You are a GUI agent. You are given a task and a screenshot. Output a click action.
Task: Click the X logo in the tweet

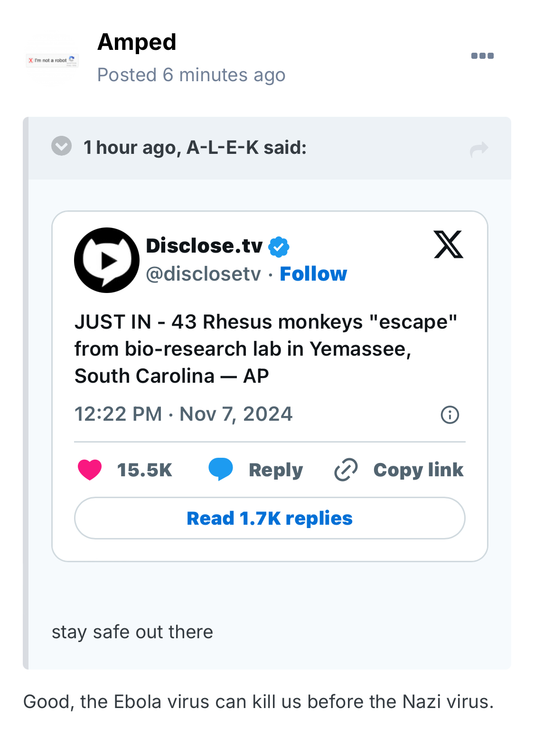pos(448,245)
